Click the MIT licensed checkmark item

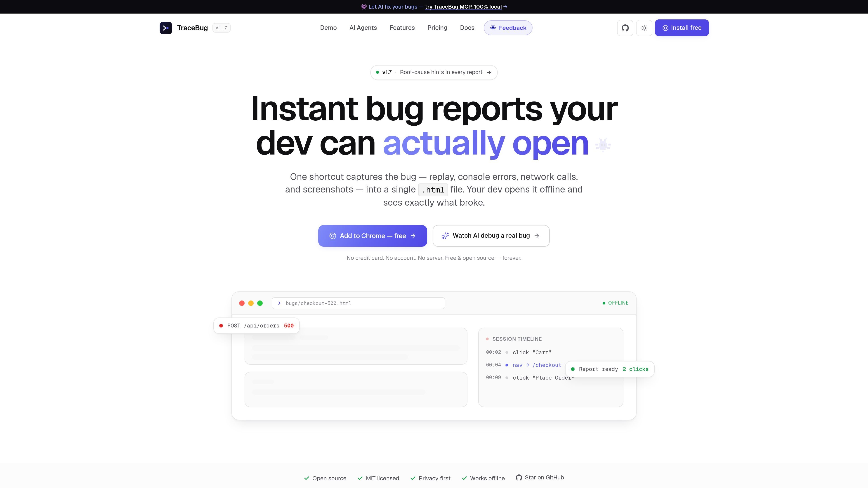378,478
